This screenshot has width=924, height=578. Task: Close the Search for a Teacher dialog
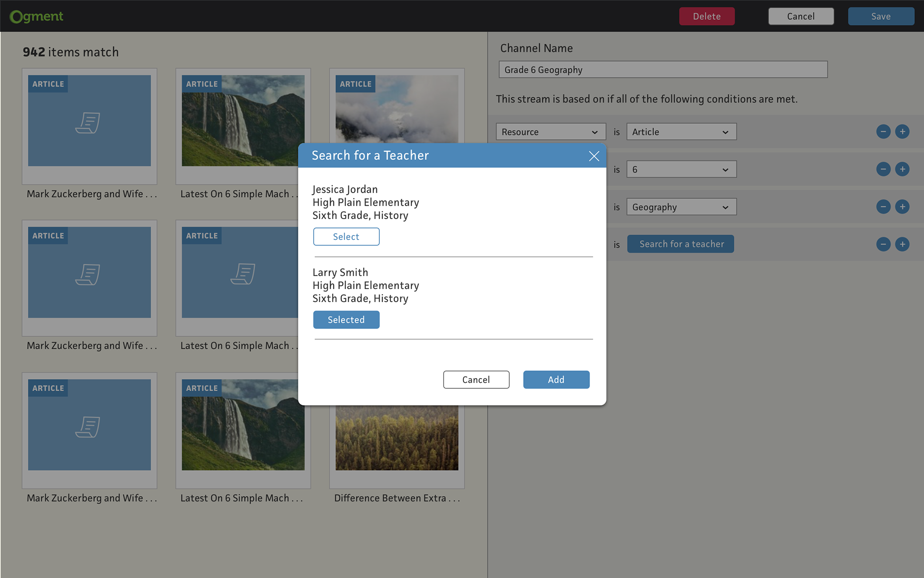click(x=594, y=156)
